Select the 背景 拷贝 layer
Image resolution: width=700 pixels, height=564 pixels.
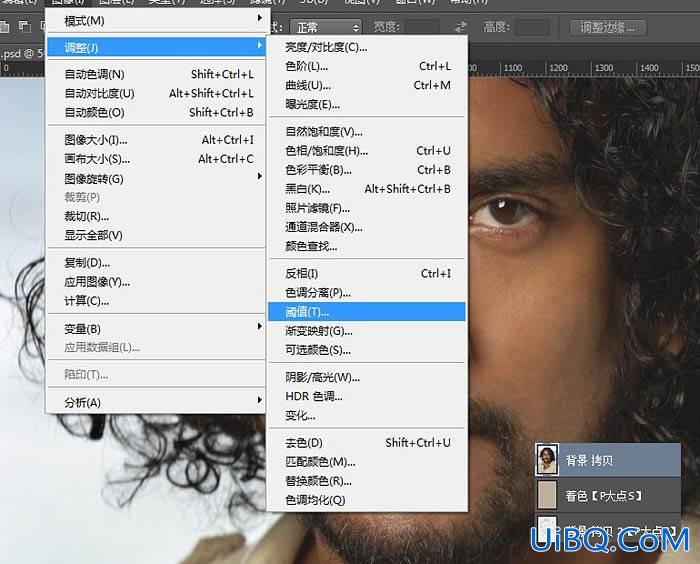(608, 460)
